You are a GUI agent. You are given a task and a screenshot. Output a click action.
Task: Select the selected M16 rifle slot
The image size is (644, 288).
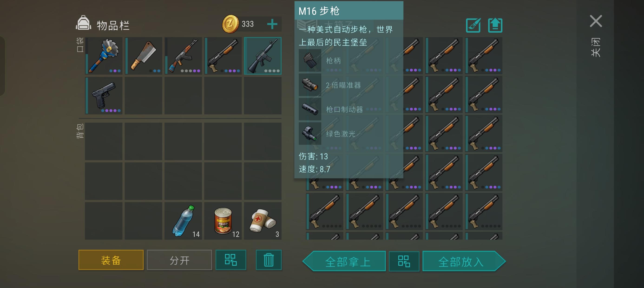[x=263, y=56]
